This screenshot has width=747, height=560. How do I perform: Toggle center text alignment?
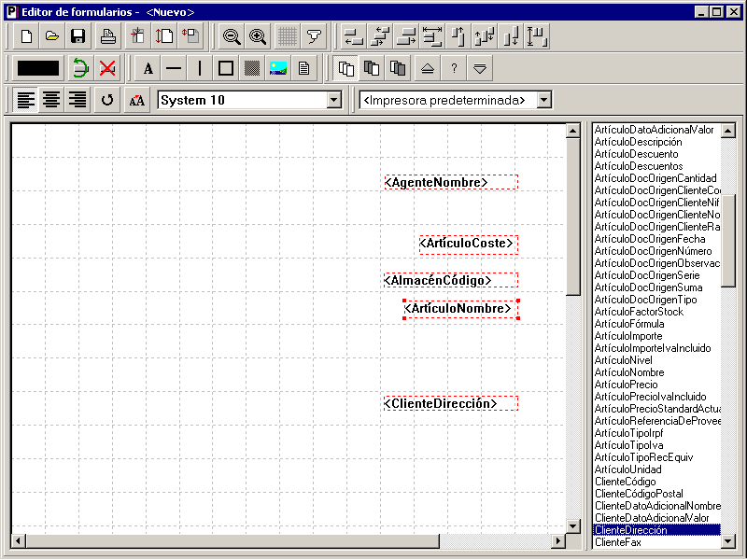point(51,100)
